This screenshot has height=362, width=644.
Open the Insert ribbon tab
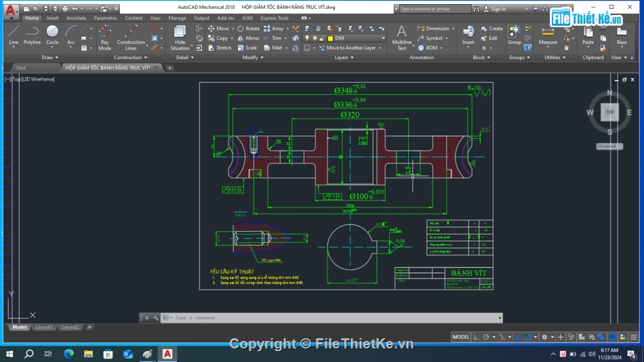pos(52,18)
